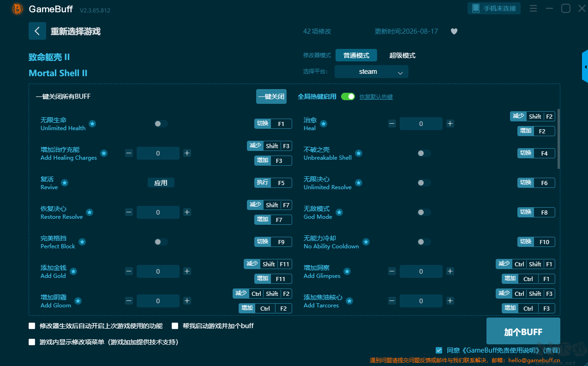This screenshot has width=588, height=366.
Task: Toggle No Ability Cooldown switch
Action: pyautogui.click(x=424, y=242)
